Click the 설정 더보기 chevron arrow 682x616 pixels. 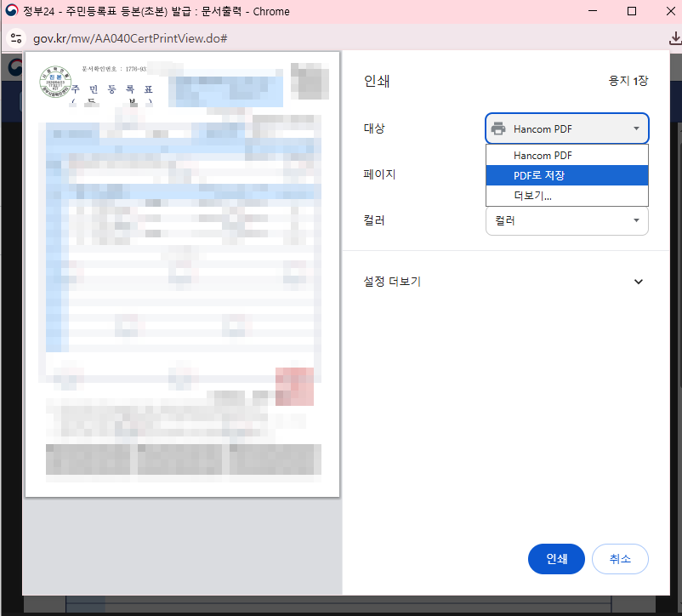coord(639,281)
